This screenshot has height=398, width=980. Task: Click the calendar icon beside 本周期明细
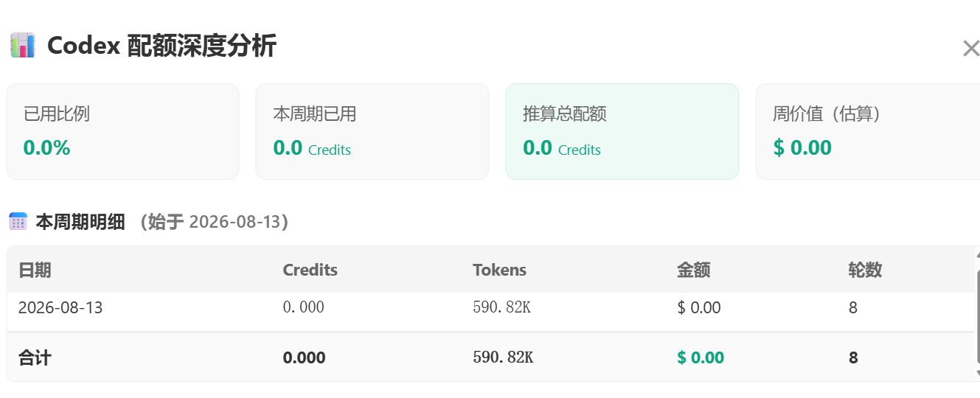18,221
